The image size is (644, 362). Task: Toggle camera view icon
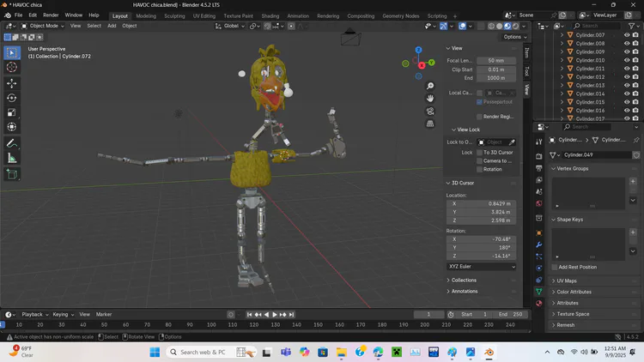coord(430,112)
